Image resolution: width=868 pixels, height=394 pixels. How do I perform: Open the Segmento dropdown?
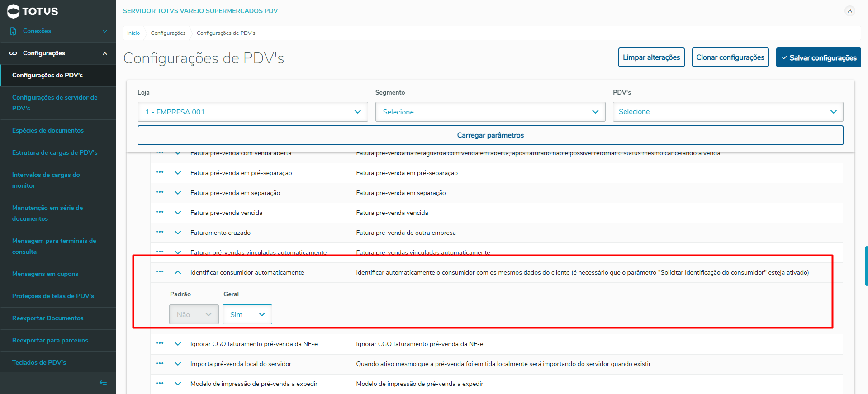(490, 112)
